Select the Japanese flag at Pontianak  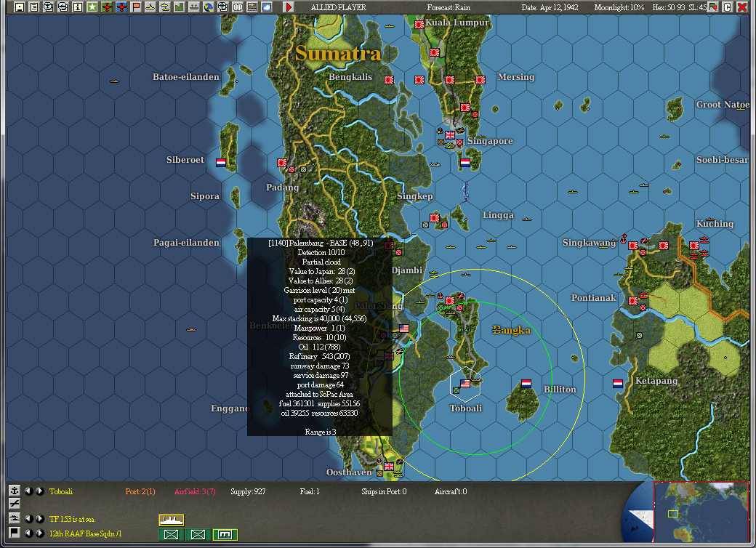coord(633,300)
